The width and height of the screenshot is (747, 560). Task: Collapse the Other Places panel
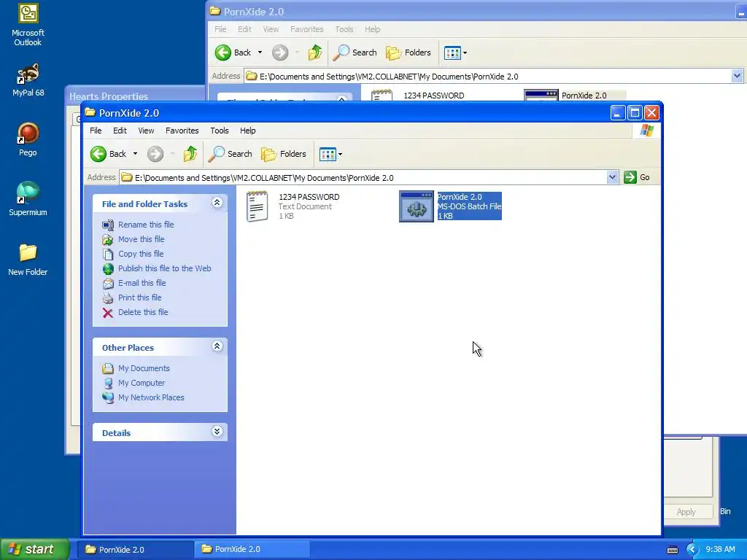[x=217, y=346]
